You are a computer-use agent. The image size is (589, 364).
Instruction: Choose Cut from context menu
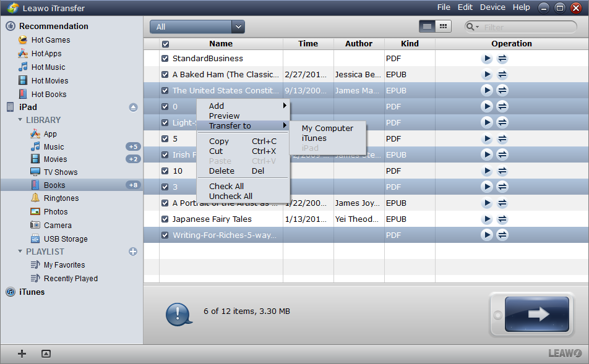point(243,151)
